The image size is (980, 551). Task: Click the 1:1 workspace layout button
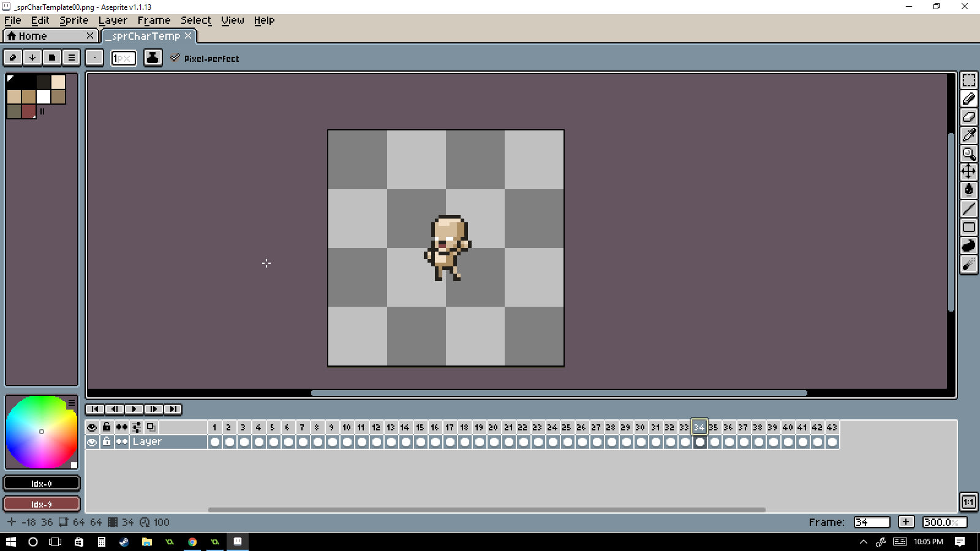968,502
